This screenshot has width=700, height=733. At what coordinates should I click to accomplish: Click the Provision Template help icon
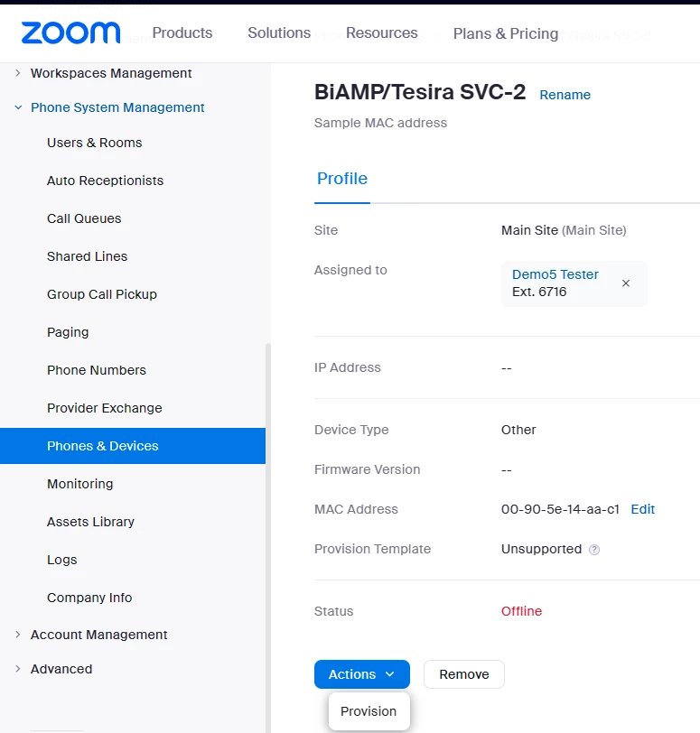594,550
